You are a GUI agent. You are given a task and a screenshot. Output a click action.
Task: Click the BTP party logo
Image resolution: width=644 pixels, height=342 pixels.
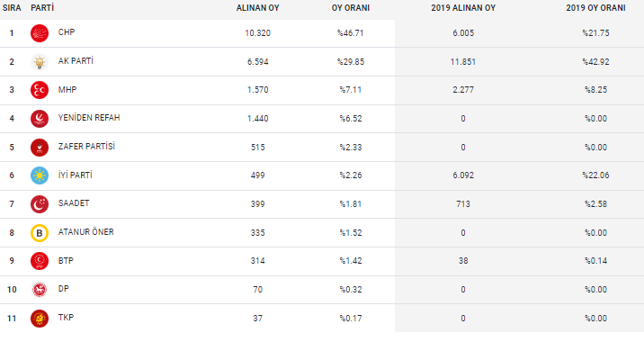pos(40,261)
